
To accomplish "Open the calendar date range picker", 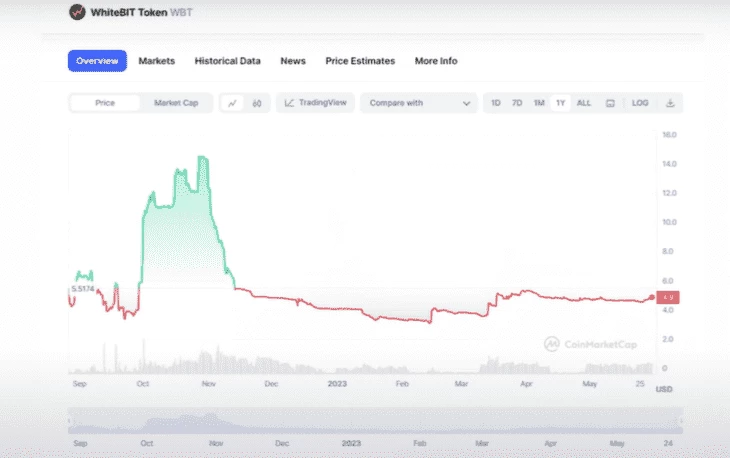I will 610,103.
